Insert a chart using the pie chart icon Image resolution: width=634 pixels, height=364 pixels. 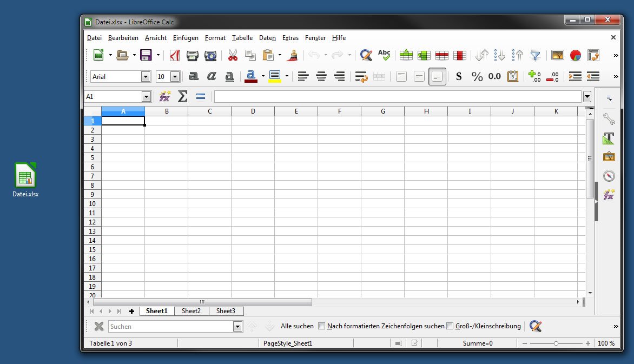click(576, 55)
